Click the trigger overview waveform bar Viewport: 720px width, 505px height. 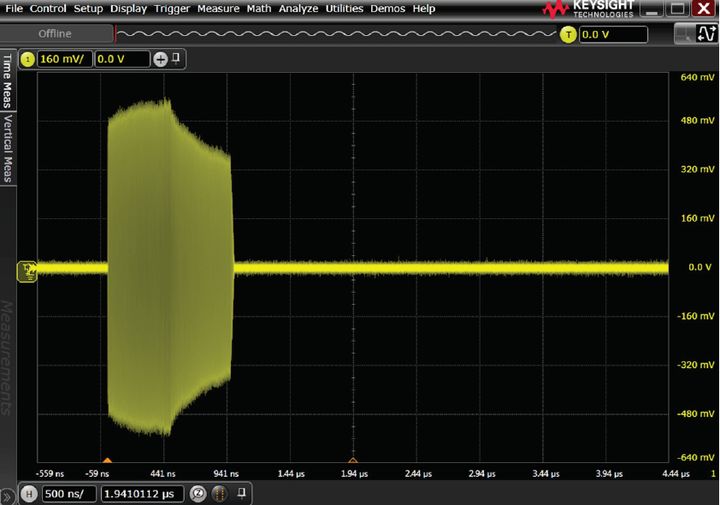tap(336, 34)
